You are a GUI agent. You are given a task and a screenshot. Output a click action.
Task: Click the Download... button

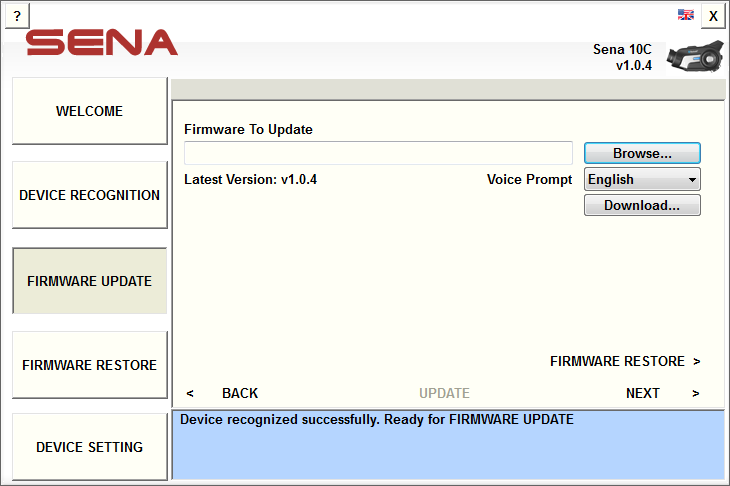642,205
